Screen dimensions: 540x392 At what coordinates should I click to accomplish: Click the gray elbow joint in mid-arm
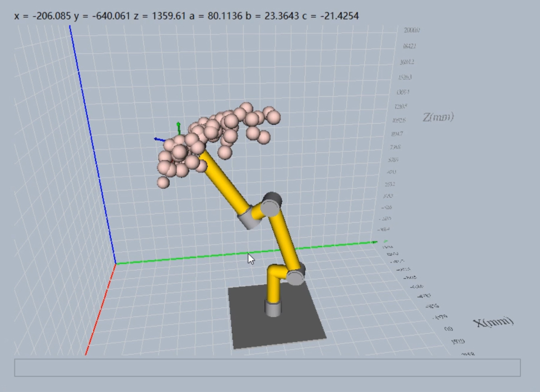point(270,206)
